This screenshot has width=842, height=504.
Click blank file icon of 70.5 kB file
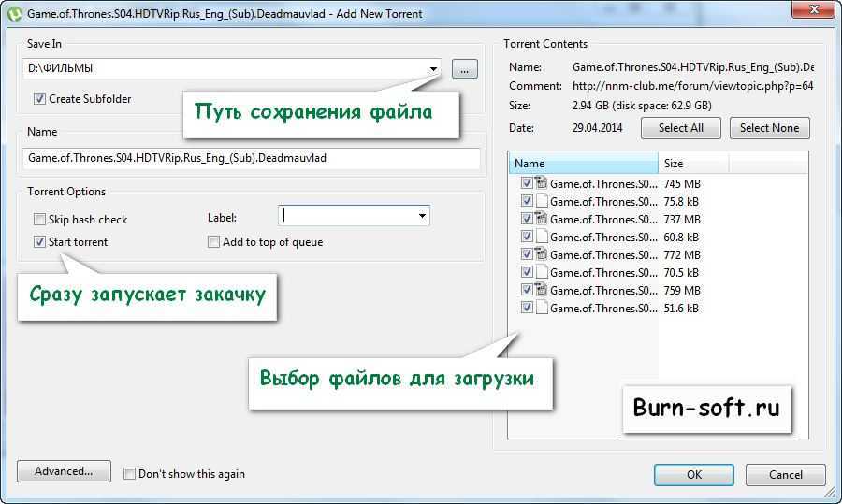click(542, 272)
